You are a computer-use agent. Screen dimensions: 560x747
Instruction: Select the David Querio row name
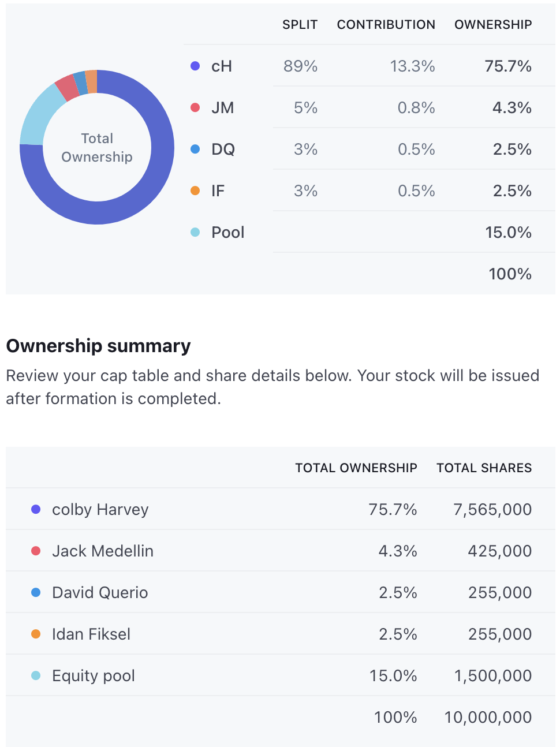coord(100,593)
